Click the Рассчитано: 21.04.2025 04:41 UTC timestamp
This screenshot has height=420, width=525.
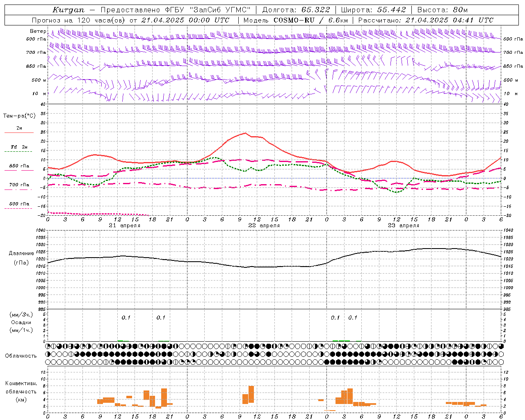click(x=426, y=20)
